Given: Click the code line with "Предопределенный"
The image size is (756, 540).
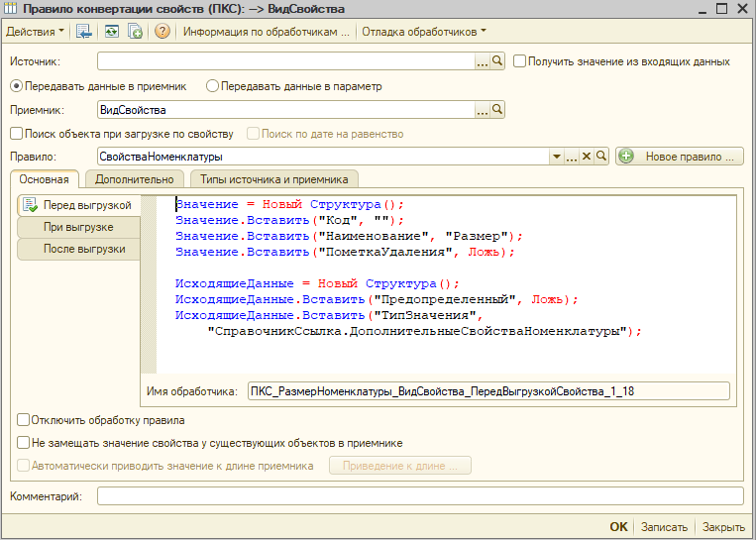Looking at the screenshot, I should point(377,299).
